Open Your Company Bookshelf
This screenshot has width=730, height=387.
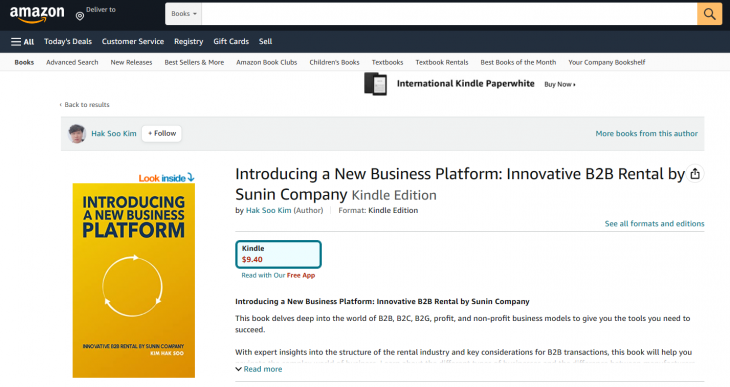[x=607, y=62]
